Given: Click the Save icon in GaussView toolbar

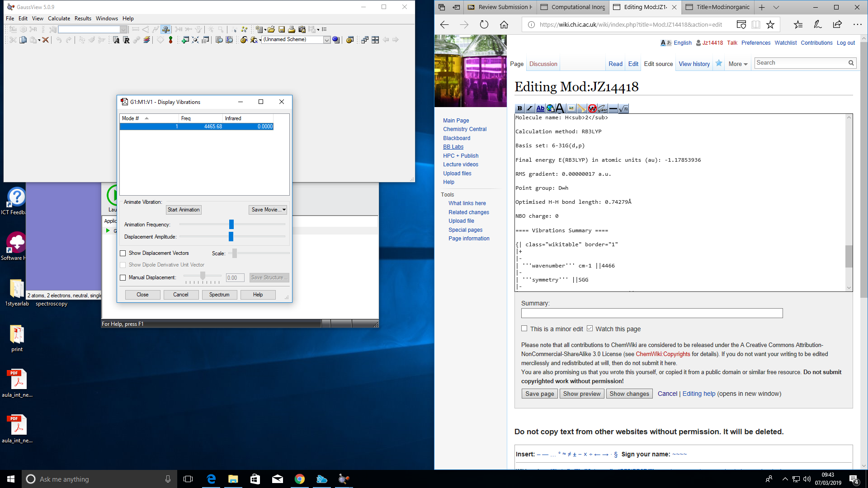Looking at the screenshot, I should (x=282, y=29).
